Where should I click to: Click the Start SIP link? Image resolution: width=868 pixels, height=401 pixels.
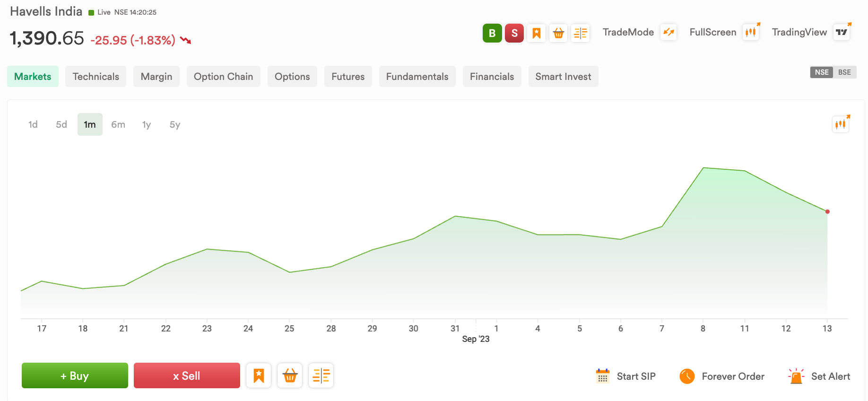[x=636, y=376]
